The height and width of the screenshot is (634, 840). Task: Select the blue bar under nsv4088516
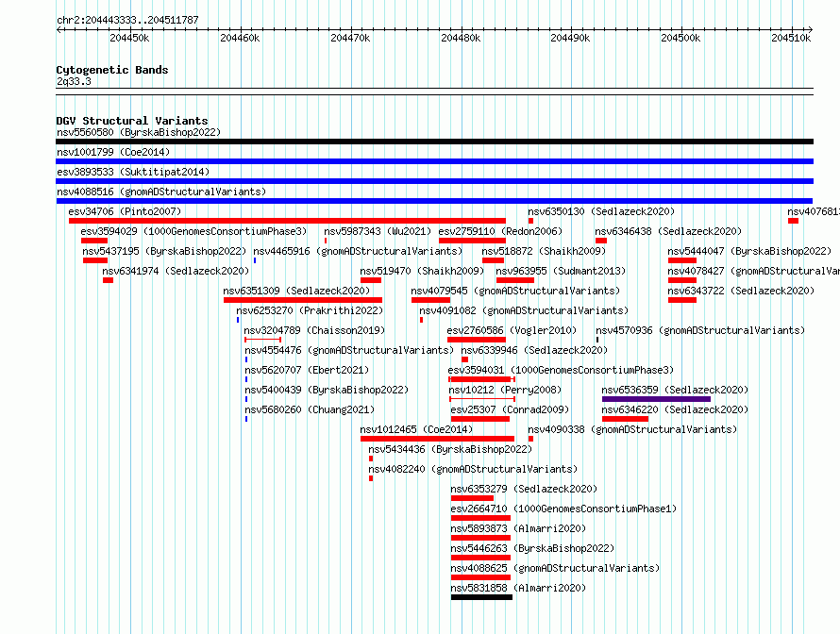(x=434, y=201)
